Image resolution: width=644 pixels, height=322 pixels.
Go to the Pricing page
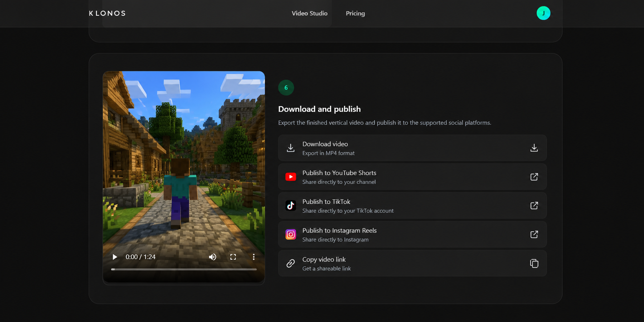[x=355, y=13]
